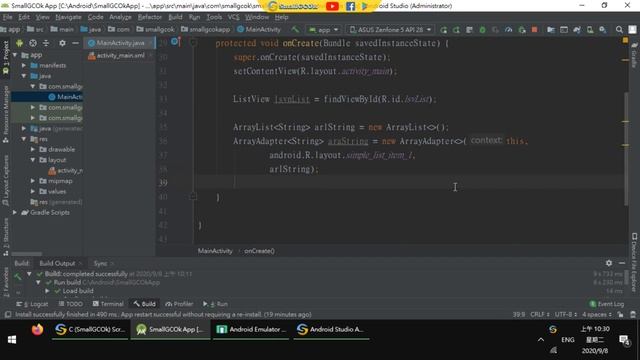Hide the Project panel with minus icon
Screen dimensions: 640x360
[x=75, y=43]
